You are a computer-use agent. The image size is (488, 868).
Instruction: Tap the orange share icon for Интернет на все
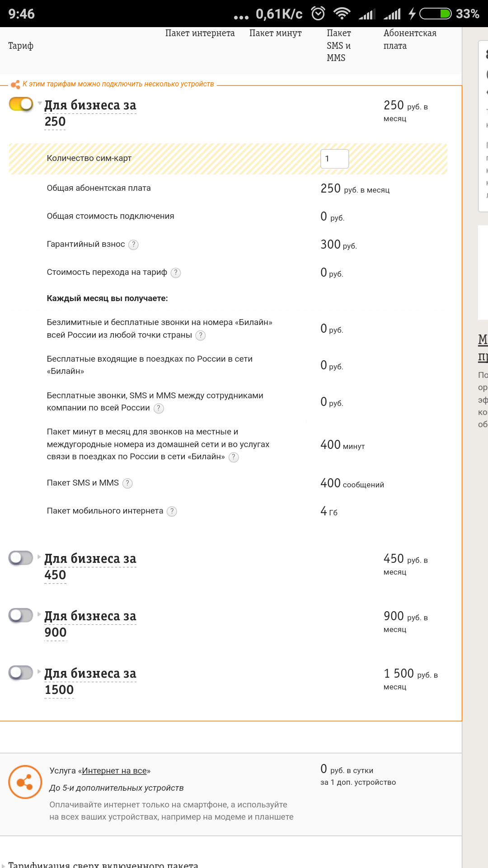(x=25, y=782)
